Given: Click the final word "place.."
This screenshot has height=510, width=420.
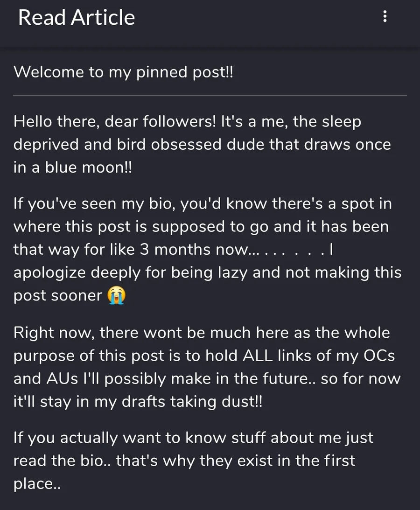Looking at the screenshot, I should click(x=37, y=484).
